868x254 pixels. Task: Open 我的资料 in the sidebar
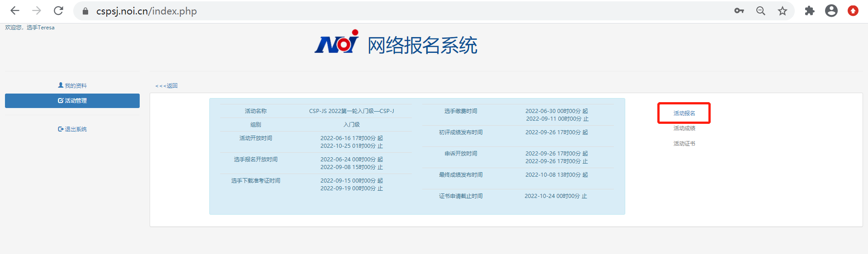click(x=72, y=85)
